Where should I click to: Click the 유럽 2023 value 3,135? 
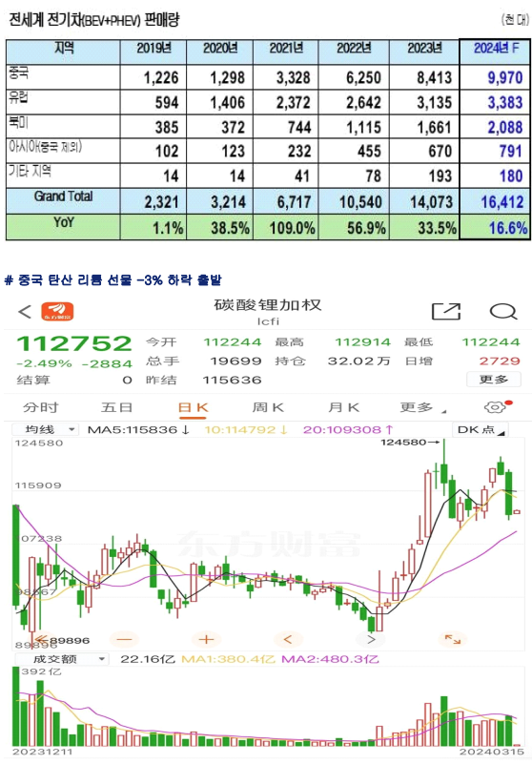tap(434, 102)
